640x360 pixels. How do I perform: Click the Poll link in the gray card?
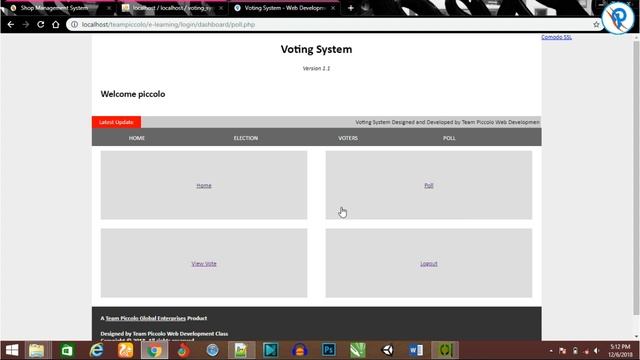point(429,185)
